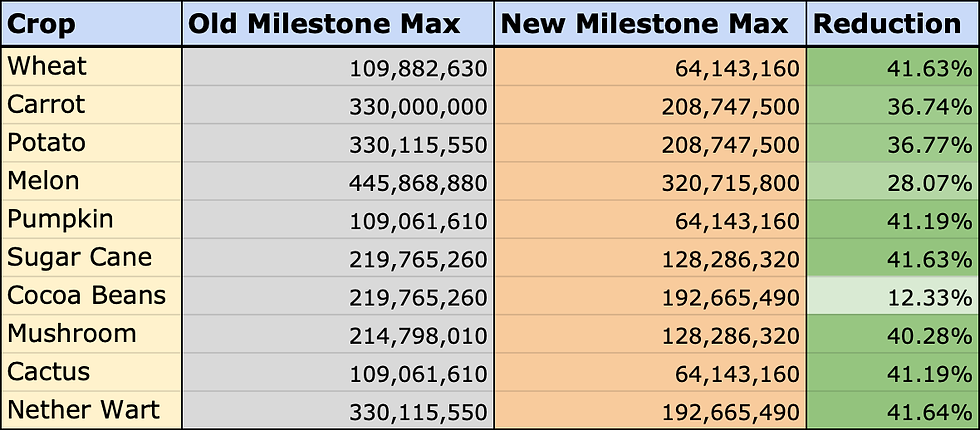Click the Reduction column header
Screen dimensions: 980x430
point(893,24)
